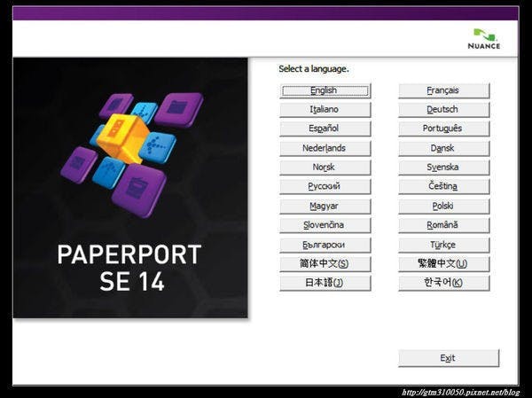Choose Norsk from the languages
Image resolution: width=532 pixels, height=398 pixels.
click(x=325, y=168)
